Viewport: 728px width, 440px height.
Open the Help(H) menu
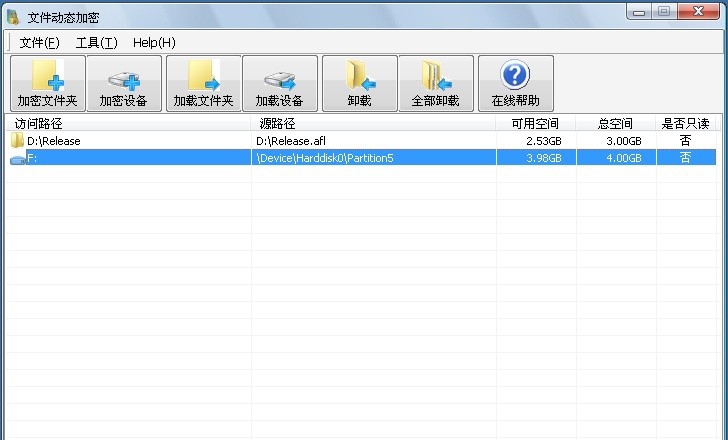[154, 43]
